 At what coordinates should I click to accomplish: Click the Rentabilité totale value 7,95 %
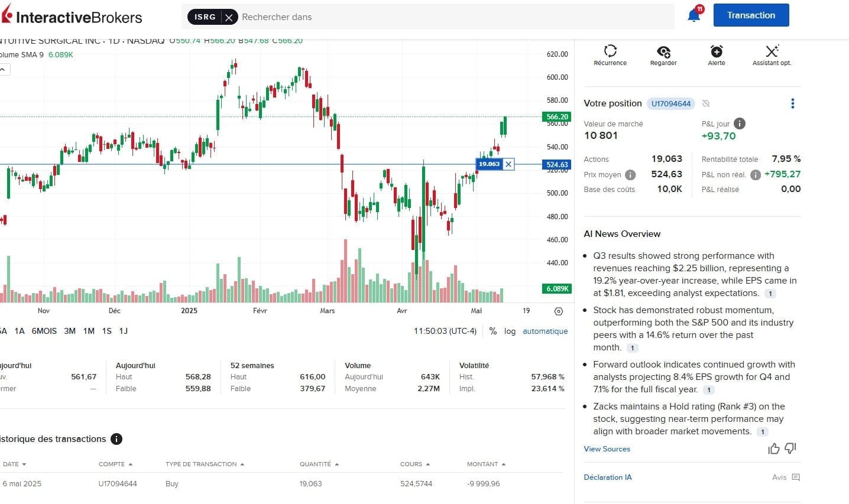pos(786,159)
